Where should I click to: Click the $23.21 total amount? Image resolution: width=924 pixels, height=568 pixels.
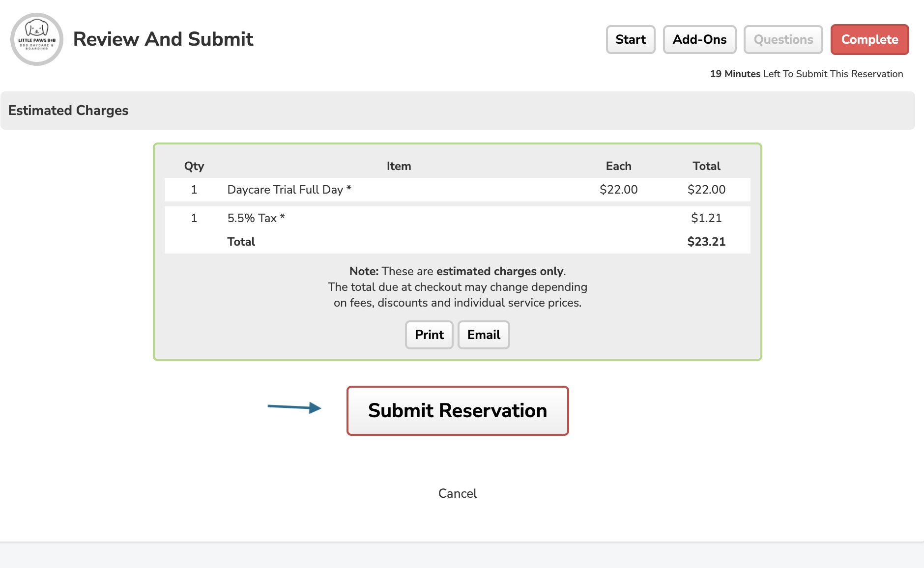click(706, 242)
